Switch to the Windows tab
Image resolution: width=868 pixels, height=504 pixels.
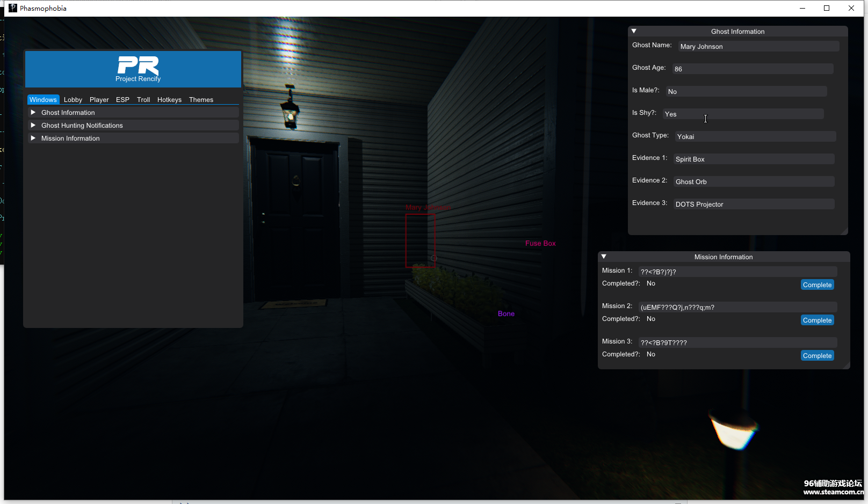43,100
